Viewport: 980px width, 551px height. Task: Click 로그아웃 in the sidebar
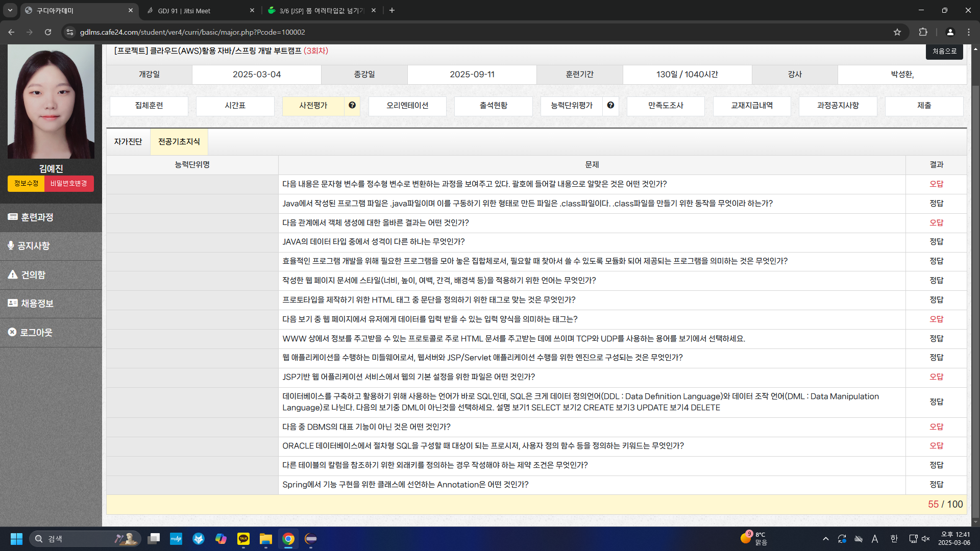36,333
